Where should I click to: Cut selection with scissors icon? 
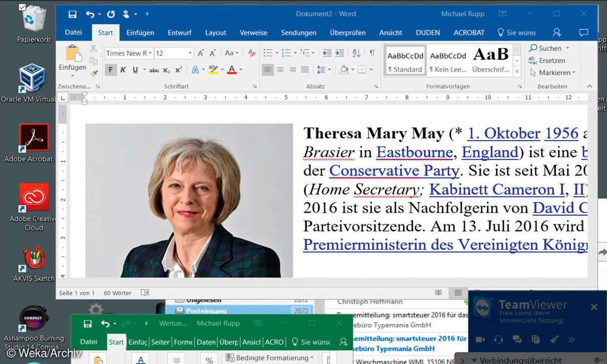pyautogui.click(x=93, y=49)
